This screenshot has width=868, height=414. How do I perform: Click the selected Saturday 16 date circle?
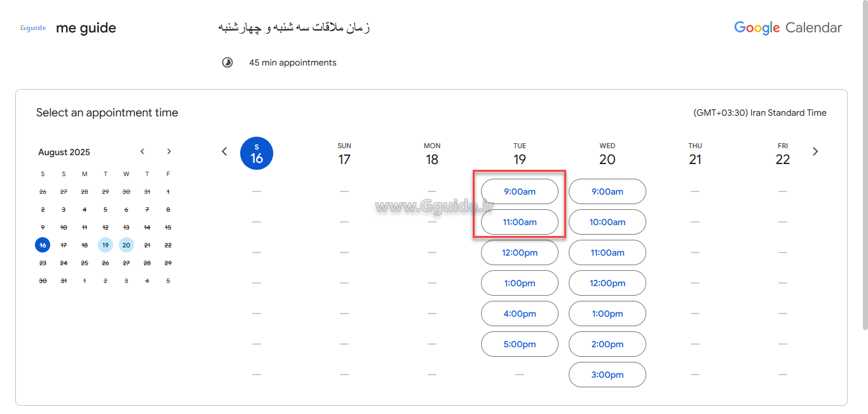tap(257, 153)
